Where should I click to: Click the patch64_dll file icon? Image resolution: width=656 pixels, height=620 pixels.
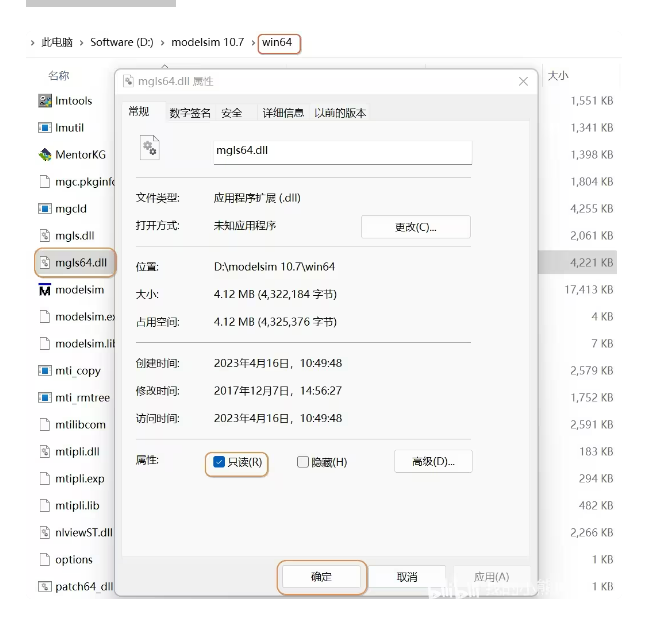45,587
